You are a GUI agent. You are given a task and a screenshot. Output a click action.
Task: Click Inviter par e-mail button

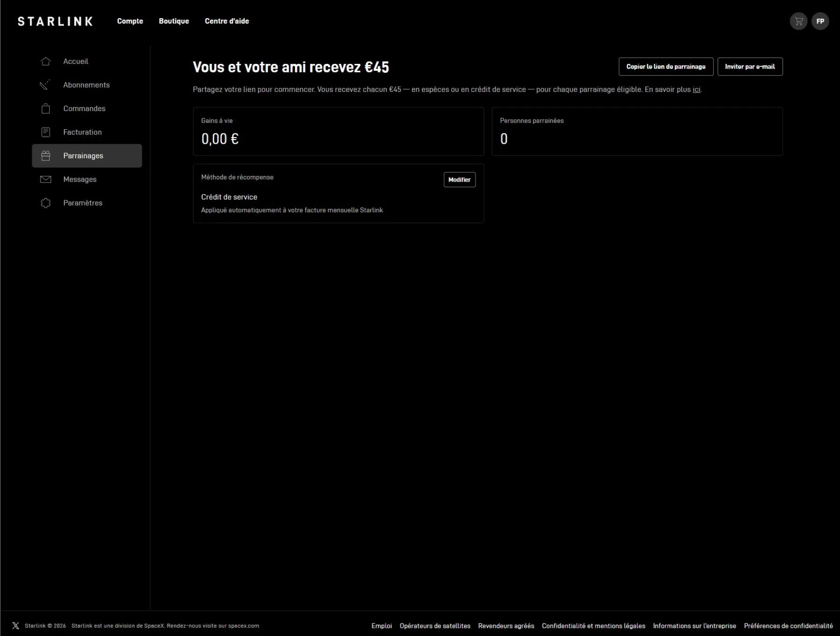750,67
